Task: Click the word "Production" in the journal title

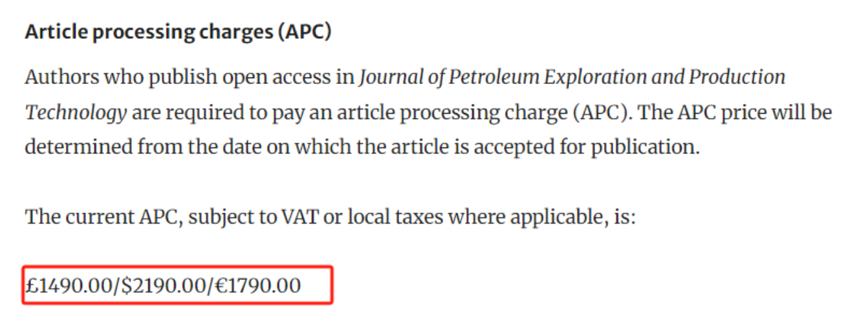Action: click(737, 78)
